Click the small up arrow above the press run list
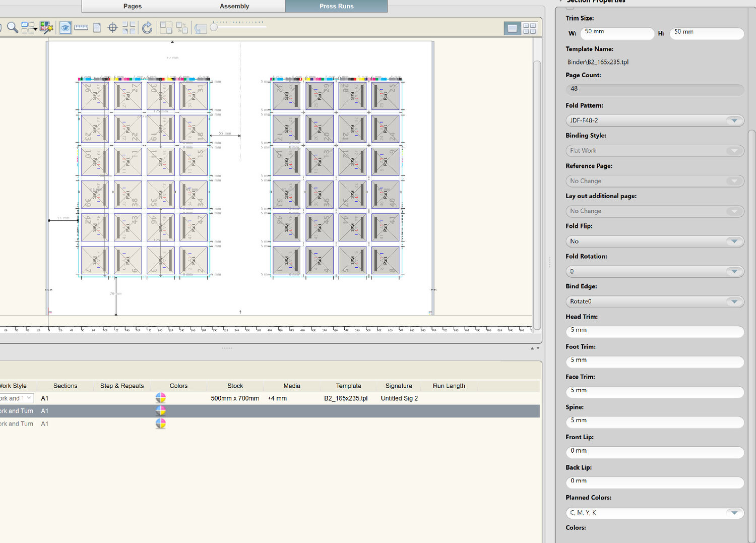Viewport: 756px width, 543px height. tap(532, 348)
